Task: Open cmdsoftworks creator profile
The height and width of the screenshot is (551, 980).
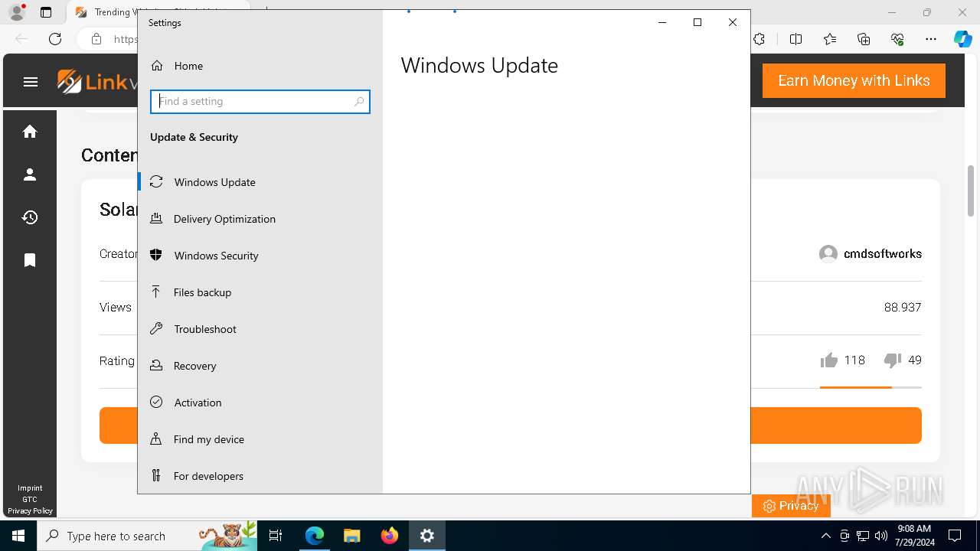Action: tap(871, 254)
